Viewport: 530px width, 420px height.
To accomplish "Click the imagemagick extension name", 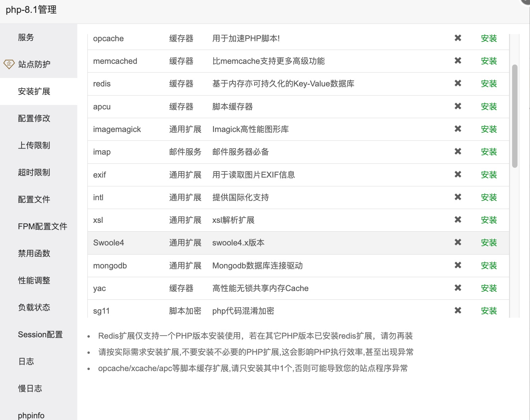I will 117,129.
